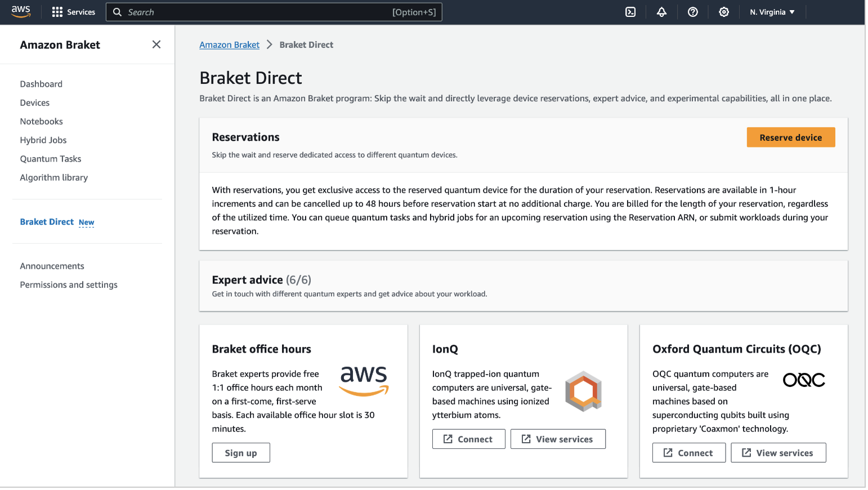This screenshot has height=490, width=868.
Task: Focus the AWS console search field
Action: [x=274, y=12]
